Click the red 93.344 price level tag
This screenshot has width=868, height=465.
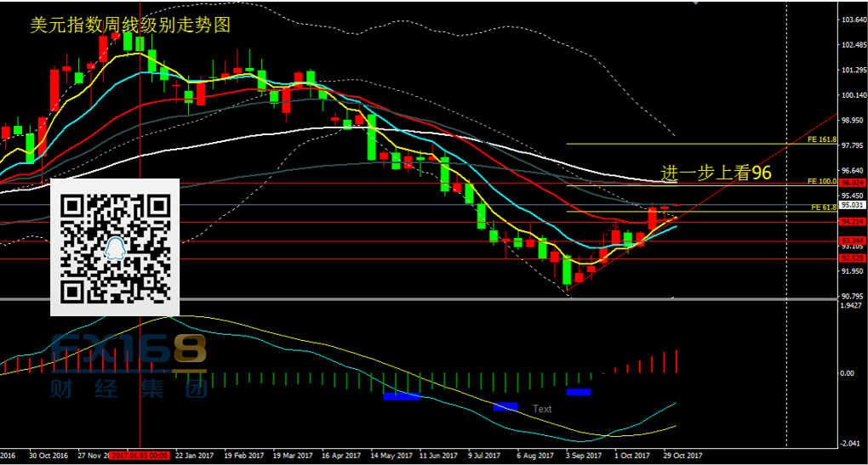[x=853, y=241]
